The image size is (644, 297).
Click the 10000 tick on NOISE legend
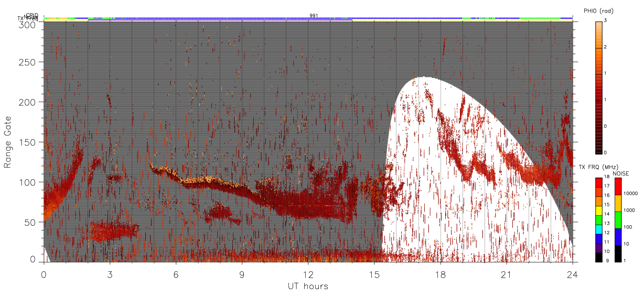[x=631, y=193]
